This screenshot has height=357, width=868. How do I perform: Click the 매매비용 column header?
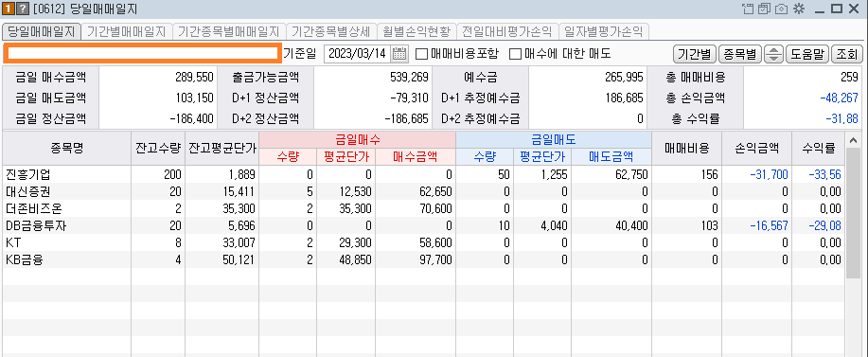coord(686,148)
